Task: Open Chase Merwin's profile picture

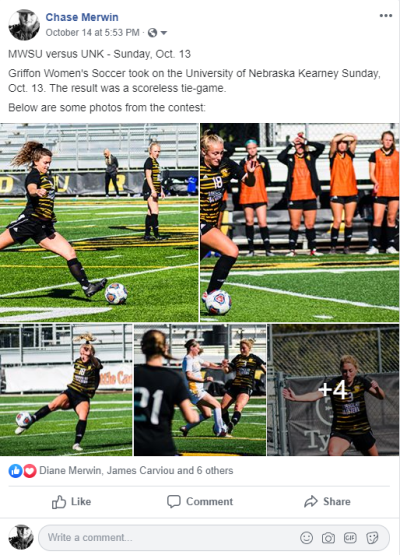Action: pyautogui.click(x=24, y=25)
